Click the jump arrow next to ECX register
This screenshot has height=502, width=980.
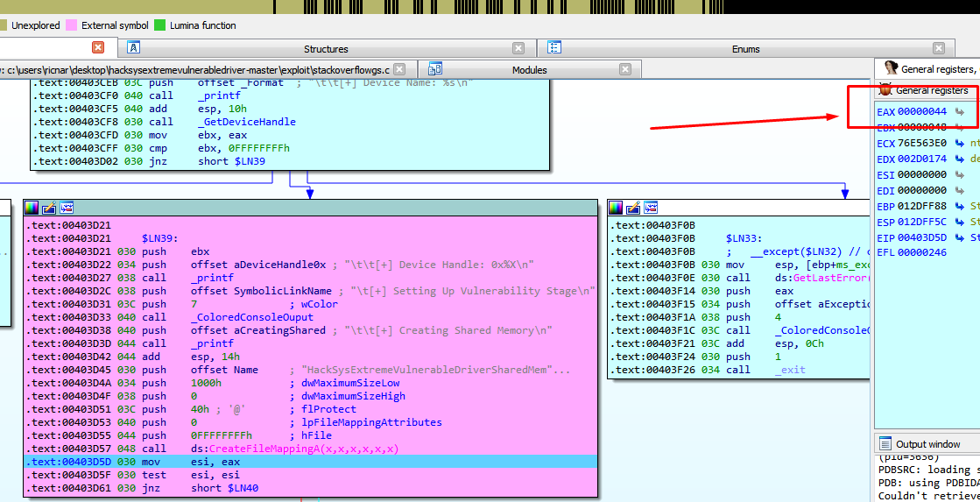[960, 143]
